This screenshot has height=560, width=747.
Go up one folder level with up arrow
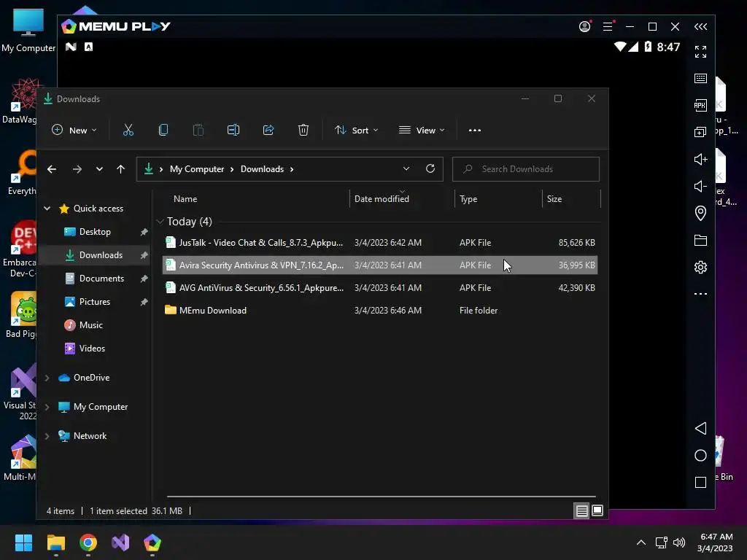click(x=120, y=169)
